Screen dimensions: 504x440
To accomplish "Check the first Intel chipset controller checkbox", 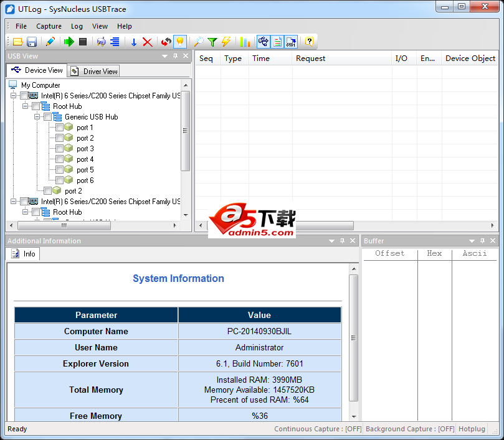I will point(24,96).
